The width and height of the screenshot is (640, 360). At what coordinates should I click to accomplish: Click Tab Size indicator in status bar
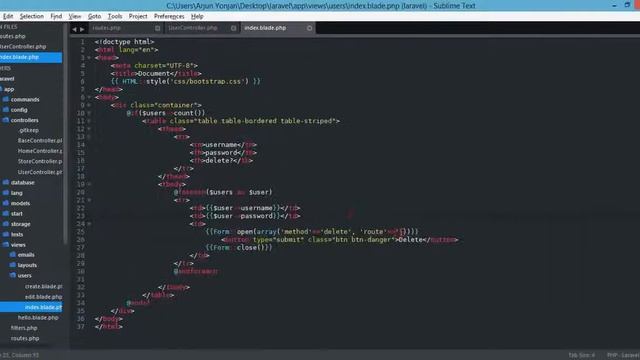pos(582,355)
